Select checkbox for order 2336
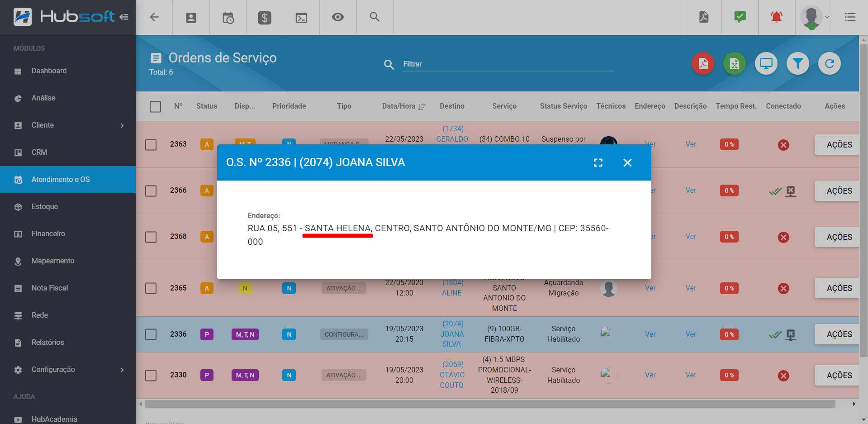This screenshot has width=868, height=424. pyautogui.click(x=151, y=334)
